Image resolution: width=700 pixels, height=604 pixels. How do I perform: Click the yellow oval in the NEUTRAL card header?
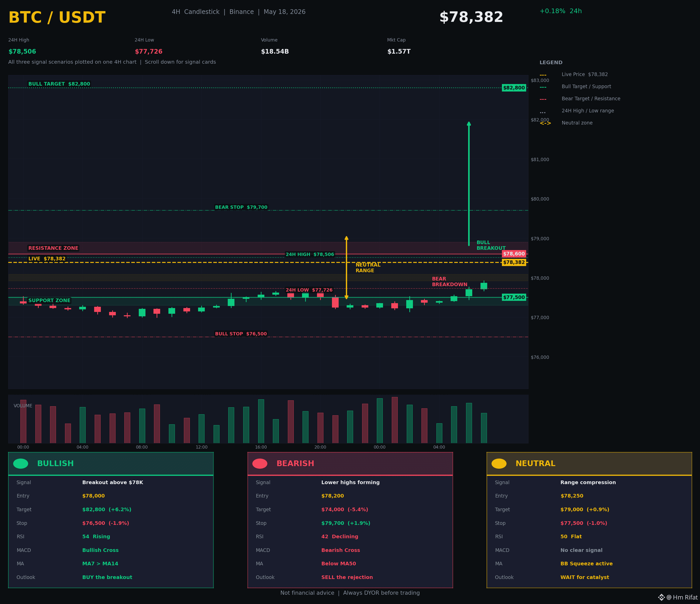(x=499, y=464)
